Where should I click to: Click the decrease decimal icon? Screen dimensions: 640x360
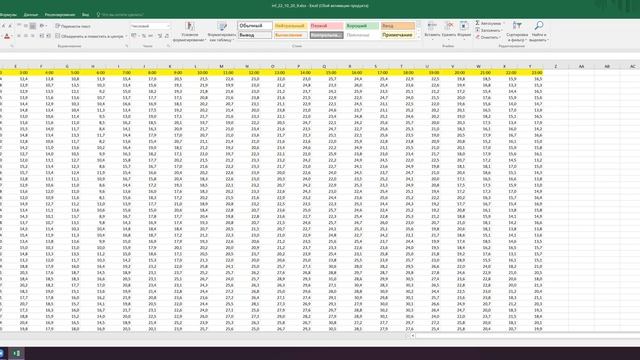[x=167, y=36]
